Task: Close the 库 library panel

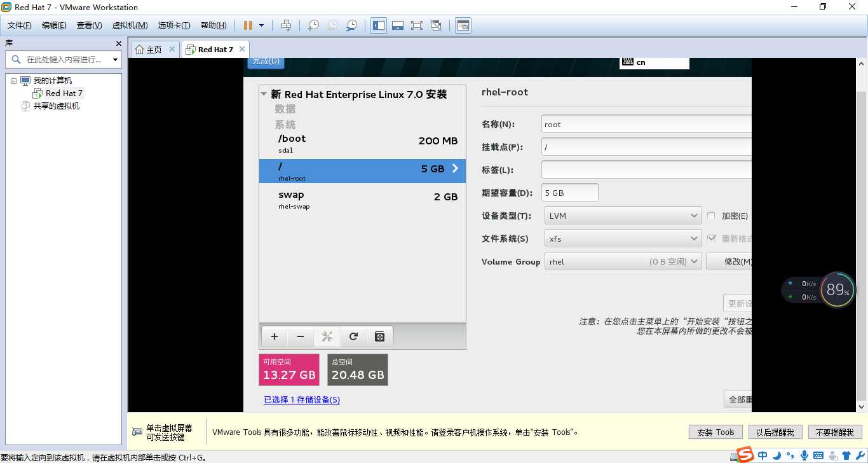Action: [119, 43]
